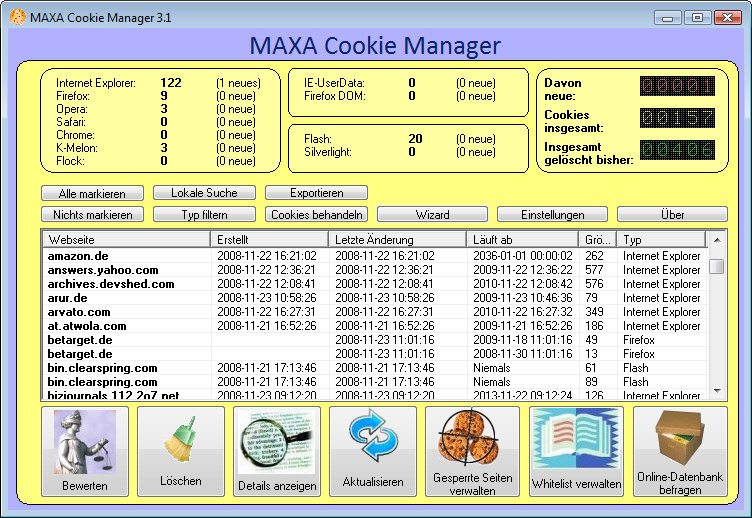
Task: Sort by the Läuft ab column header
Action: point(522,239)
